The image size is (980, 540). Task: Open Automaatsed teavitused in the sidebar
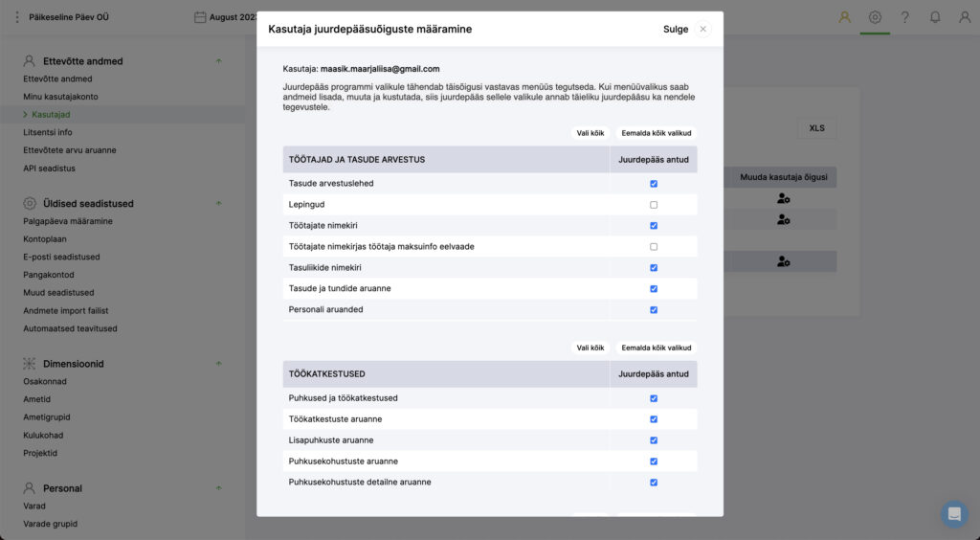point(70,328)
